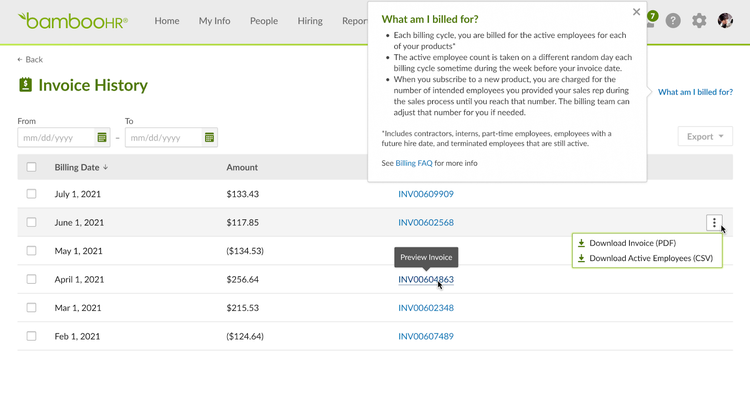This screenshot has width=750, height=420.
Task: Preview invoice INV00604863
Action: click(x=426, y=279)
